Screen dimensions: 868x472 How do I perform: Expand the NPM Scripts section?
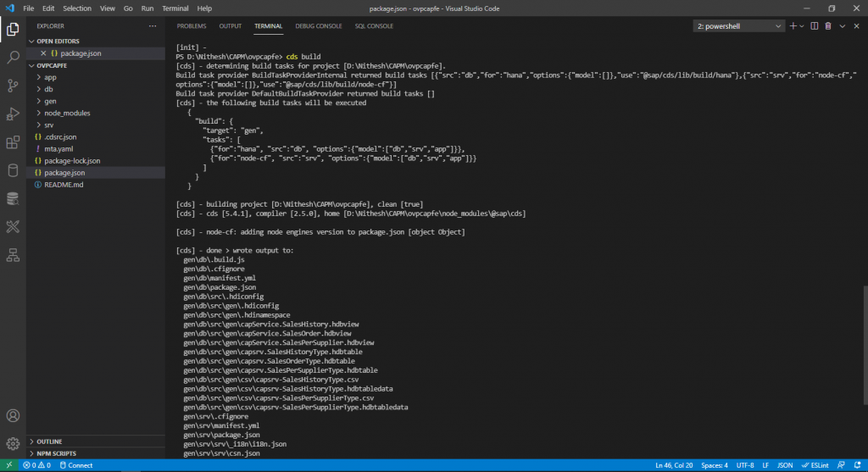point(95,453)
